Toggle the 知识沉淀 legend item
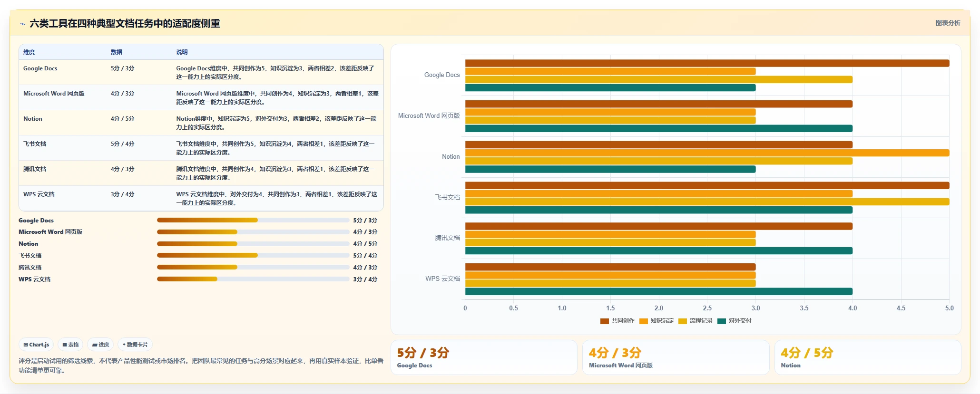The width and height of the screenshot is (980, 394). point(656,321)
